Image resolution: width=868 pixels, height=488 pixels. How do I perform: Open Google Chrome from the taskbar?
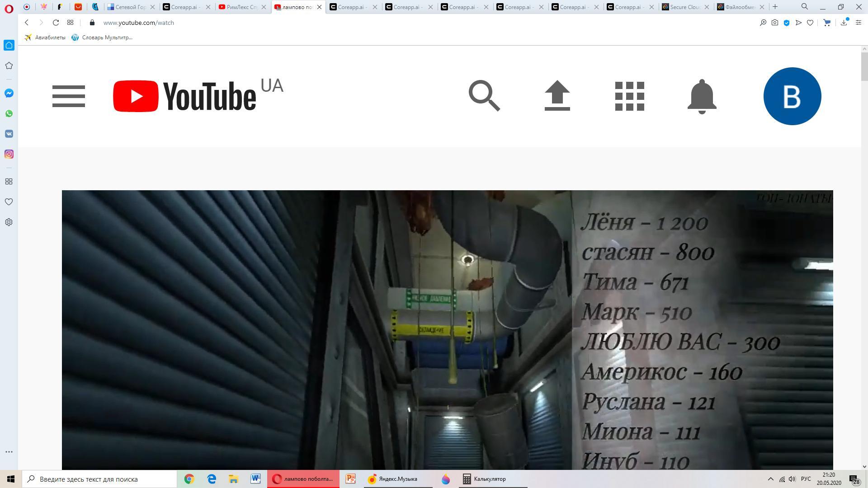[189, 479]
